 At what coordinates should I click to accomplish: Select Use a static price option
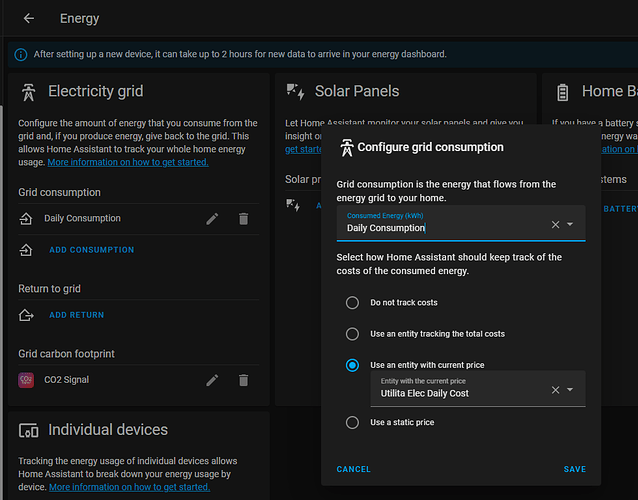point(352,422)
